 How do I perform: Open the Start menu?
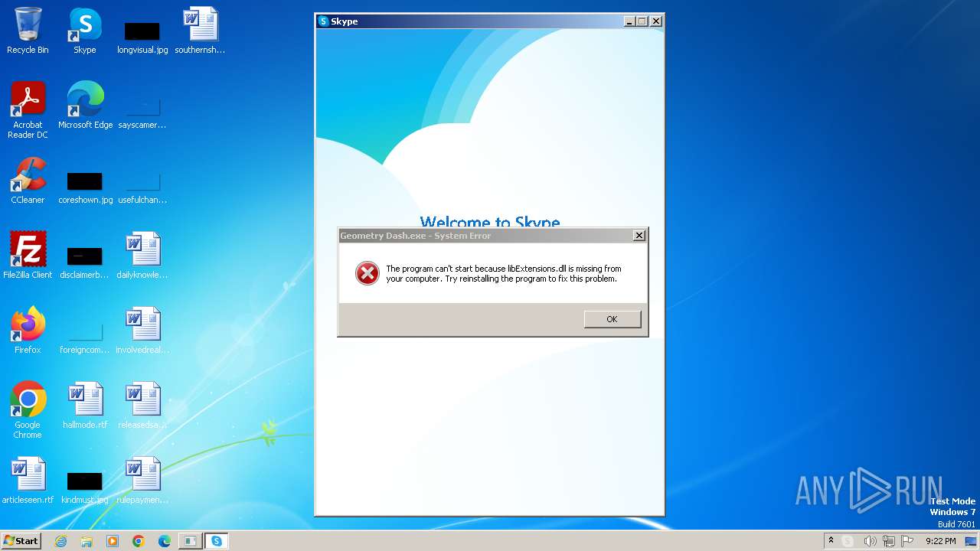pyautogui.click(x=21, y=541)
